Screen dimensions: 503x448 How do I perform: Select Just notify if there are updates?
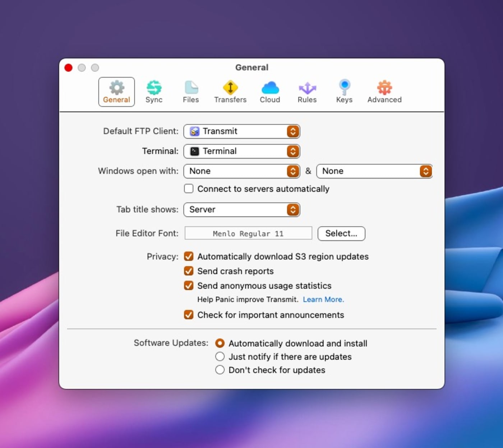tap(220, 356)
